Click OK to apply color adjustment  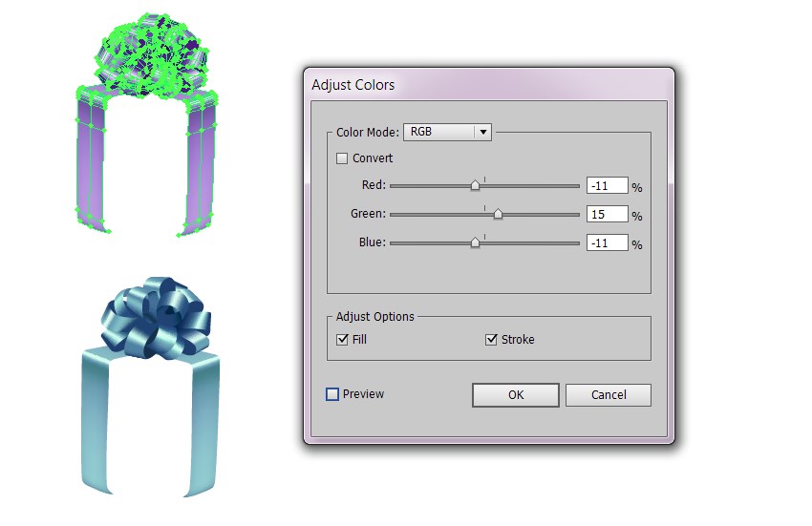(x=516, y=395)
